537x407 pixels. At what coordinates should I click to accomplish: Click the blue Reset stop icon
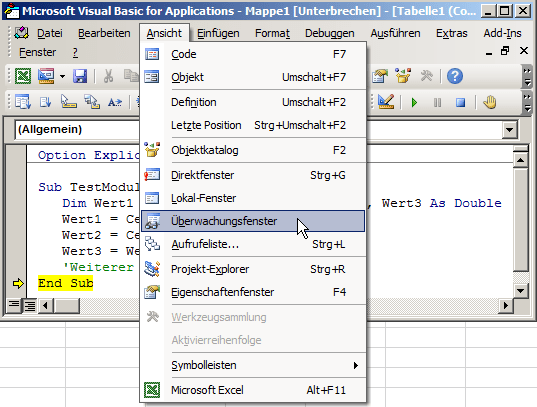pyautogui.click(x=460, y=102)
